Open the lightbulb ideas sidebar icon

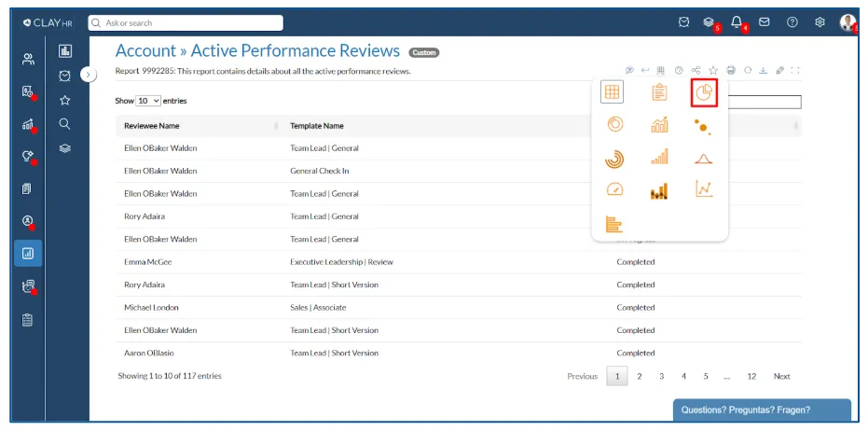coord(28,156)
